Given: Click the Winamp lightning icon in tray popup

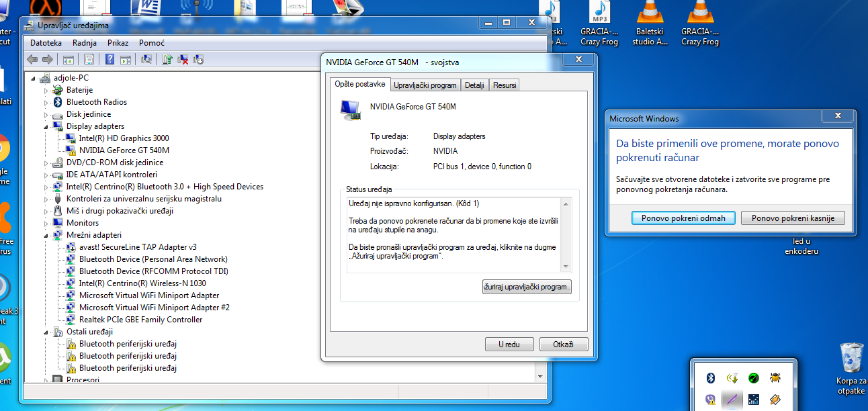Looking at the screenshot, I should point(775,400).
